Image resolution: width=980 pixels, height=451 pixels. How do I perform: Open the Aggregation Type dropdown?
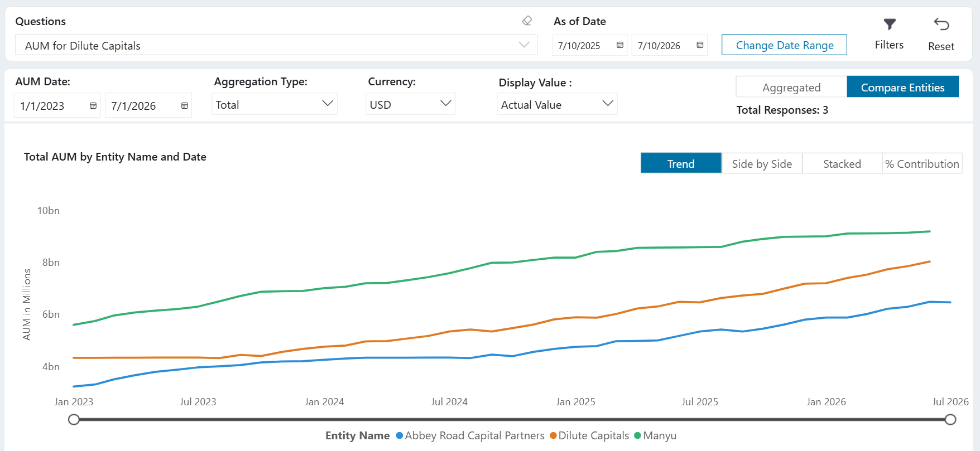[275, 104]
